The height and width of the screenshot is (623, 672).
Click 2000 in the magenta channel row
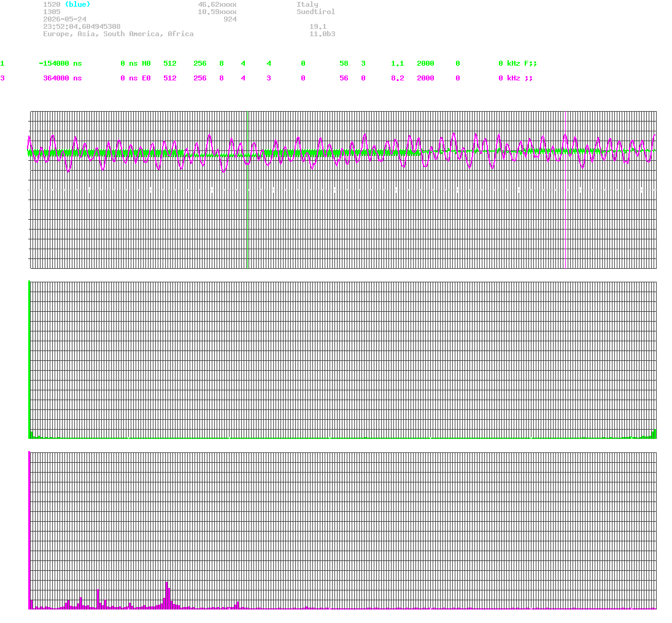click(425, 78)
